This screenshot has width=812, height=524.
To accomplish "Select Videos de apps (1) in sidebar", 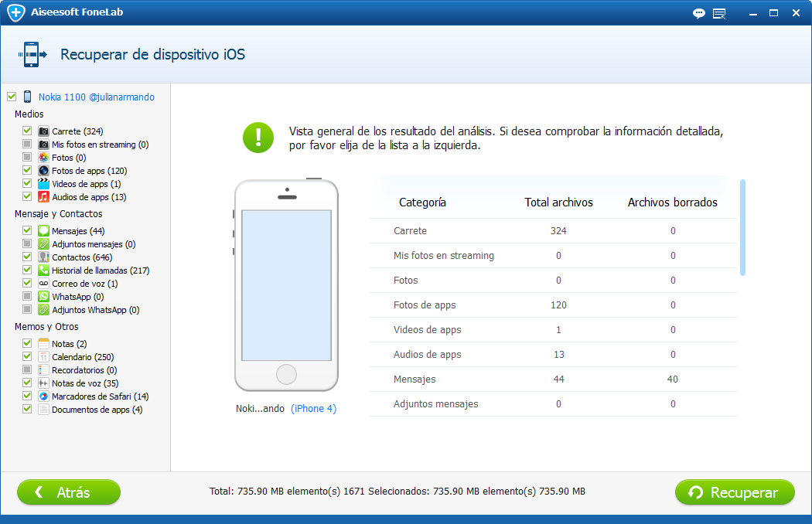I will click(86, 184).
